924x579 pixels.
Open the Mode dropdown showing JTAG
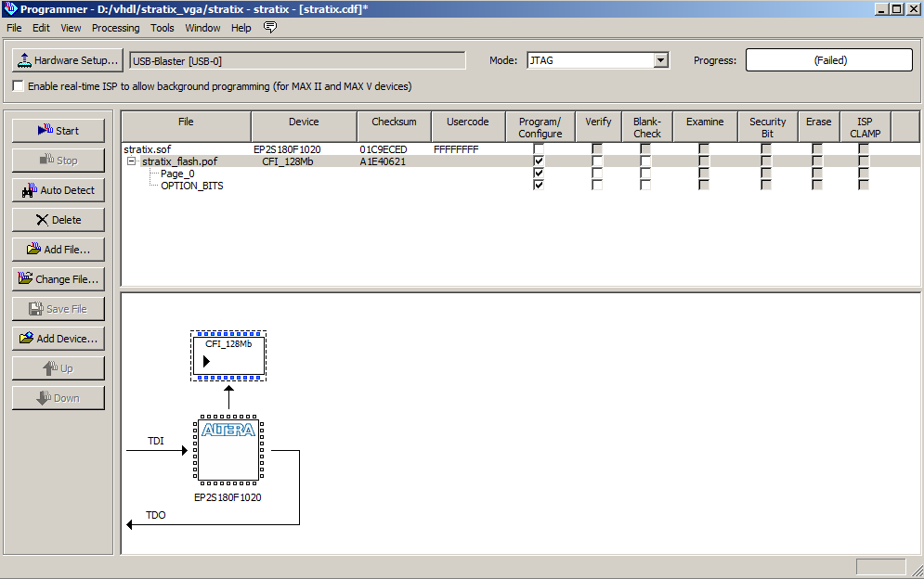pos(661,60)
